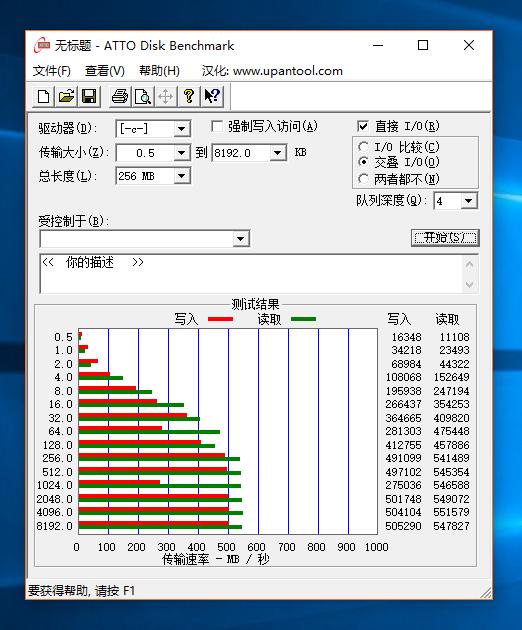Viewport: 522px width, 630px height.
Task: Open the 8192.0 transfer size end dropdown
Action: point(277,153)
